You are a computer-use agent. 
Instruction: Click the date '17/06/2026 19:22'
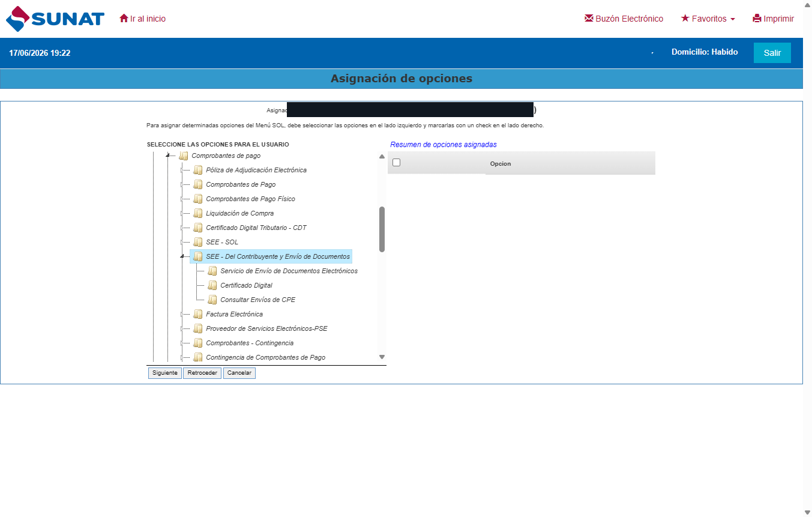tap(40, 53)
